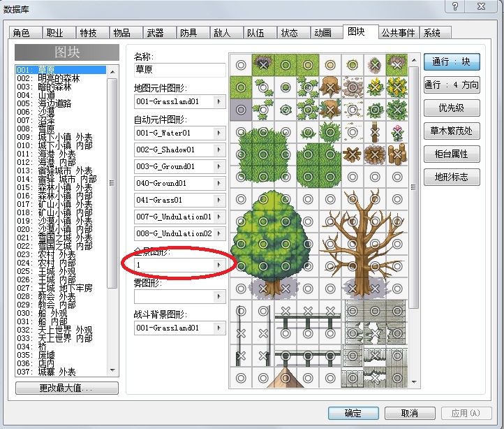Click the triple wooden stakes tile

point(397,154)
